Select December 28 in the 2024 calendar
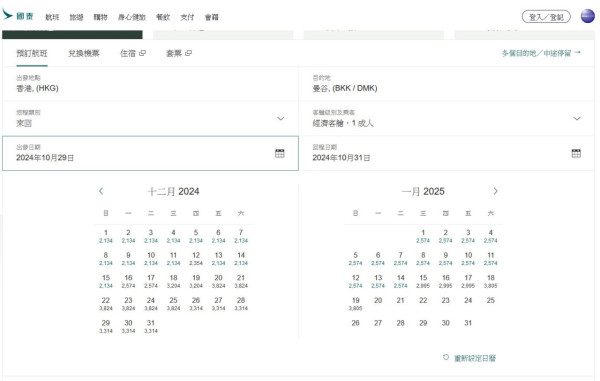Screen dimensions: 600x381 click(x=241, y=304)
